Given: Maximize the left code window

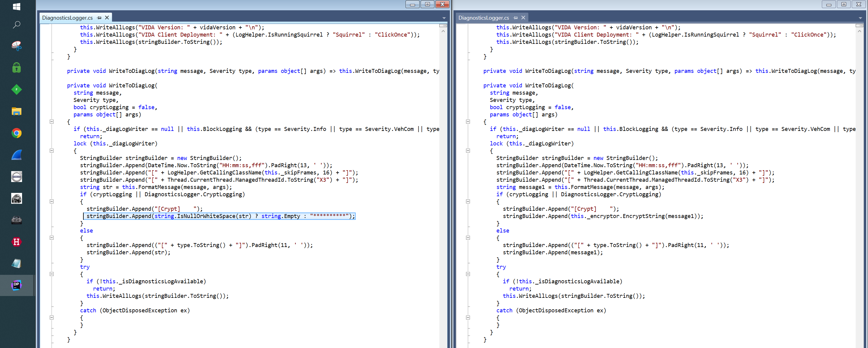Looking at the screenshot, I should [x=427, y=4].
